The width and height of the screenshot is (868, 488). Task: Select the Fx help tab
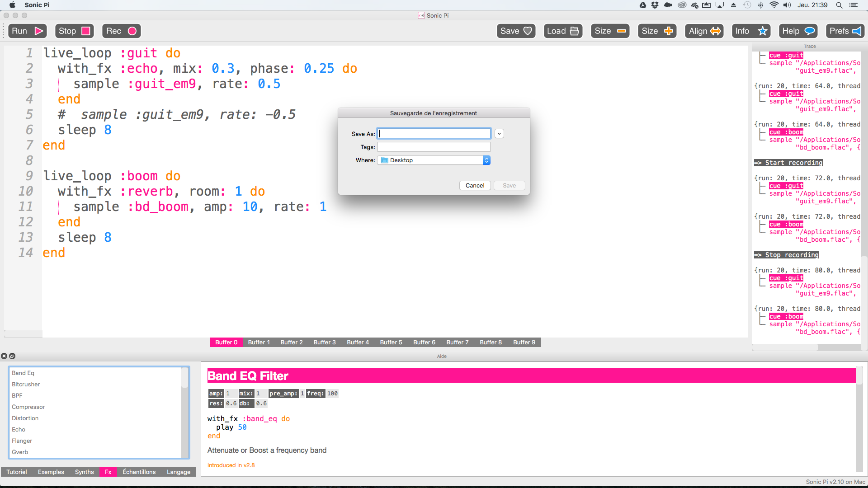pyautogui.click(x=108, y=472)
